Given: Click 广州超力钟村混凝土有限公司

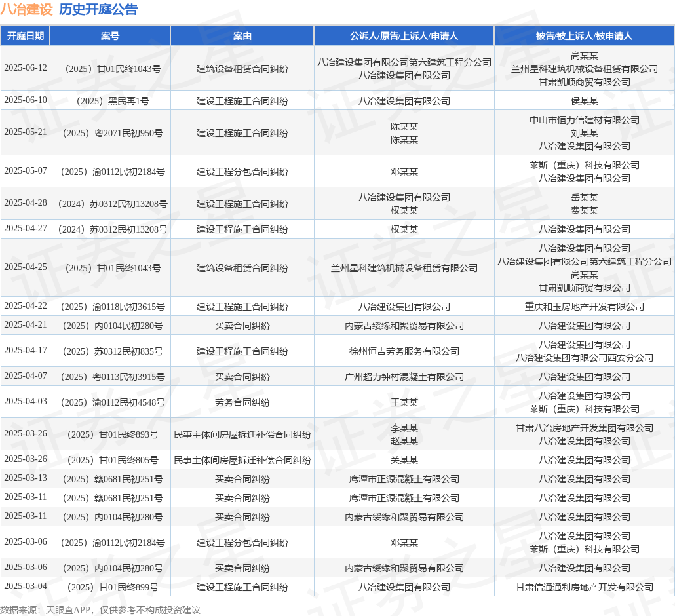Looking at the screenshot, I should tap(404, 377).
